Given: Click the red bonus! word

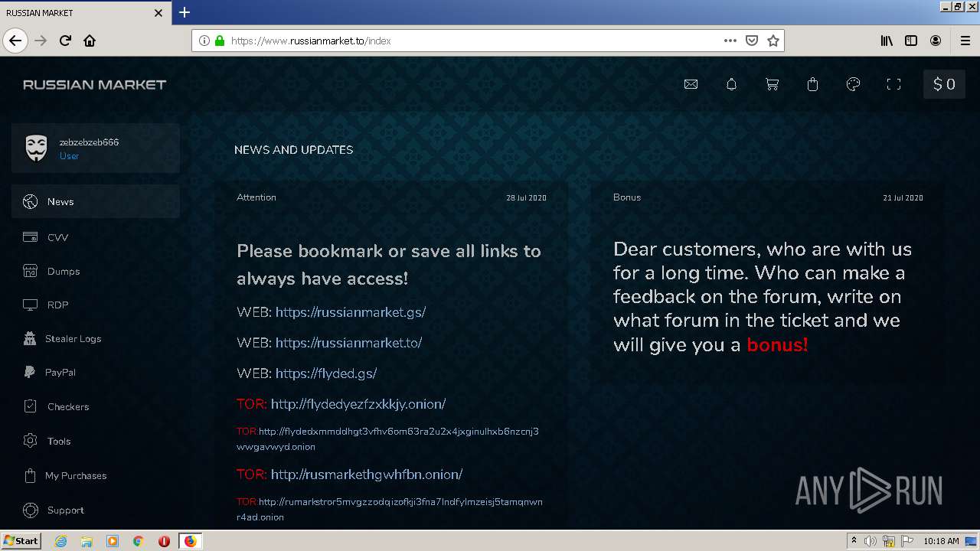Looking at the screenshot, I should click(777, 345).
